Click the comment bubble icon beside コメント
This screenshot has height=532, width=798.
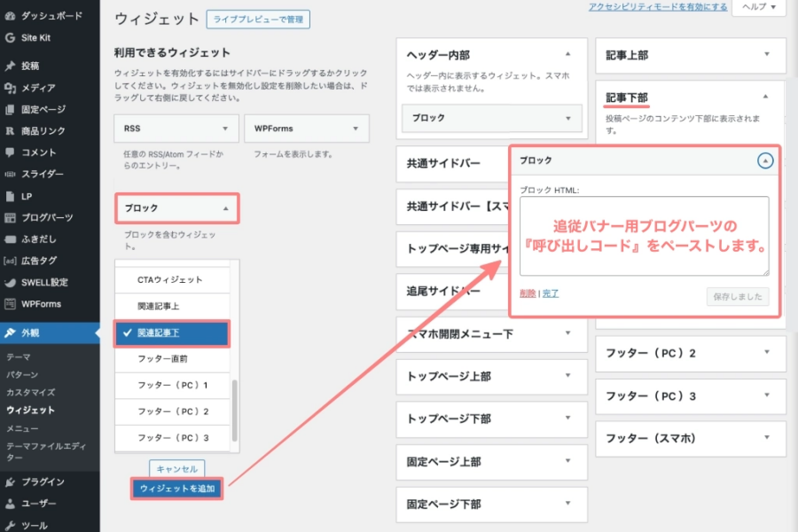[10, 153]
